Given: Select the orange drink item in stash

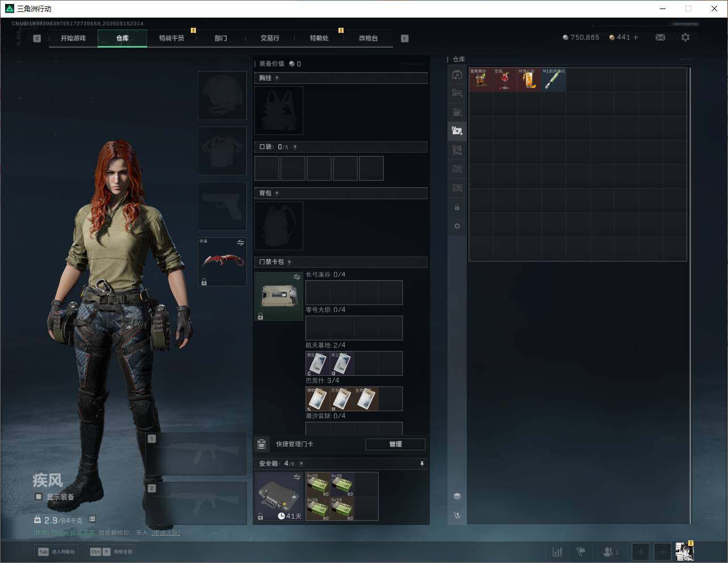Looking at the screenshot, I should (529, 80).
